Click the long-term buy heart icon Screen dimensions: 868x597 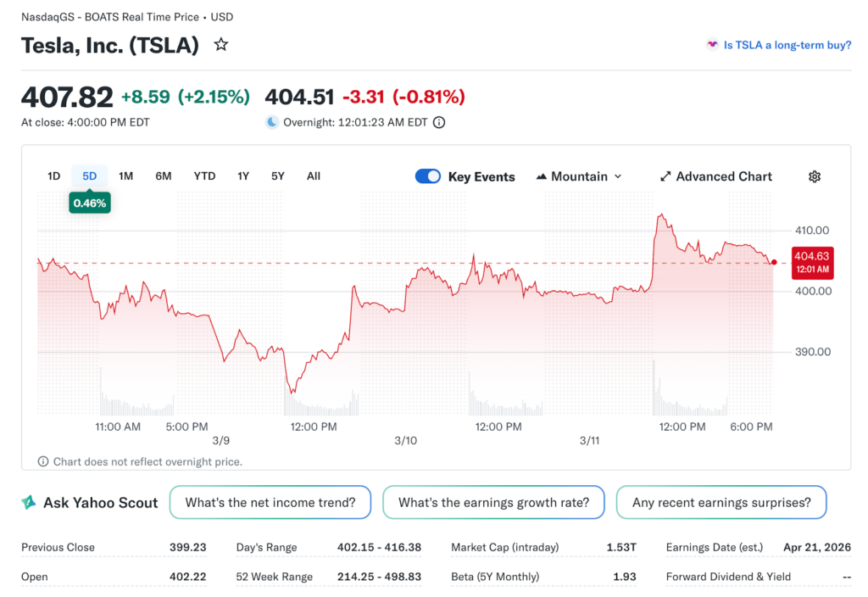(712, 45)
